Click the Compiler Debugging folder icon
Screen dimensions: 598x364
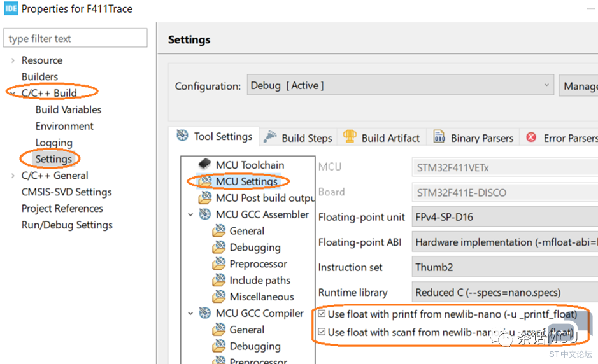[219, 346]
